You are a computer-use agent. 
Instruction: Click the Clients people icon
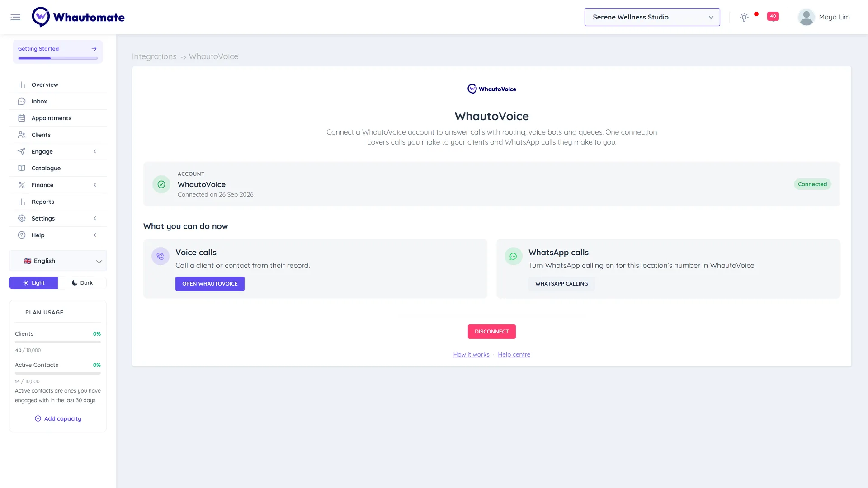[22, 135]
